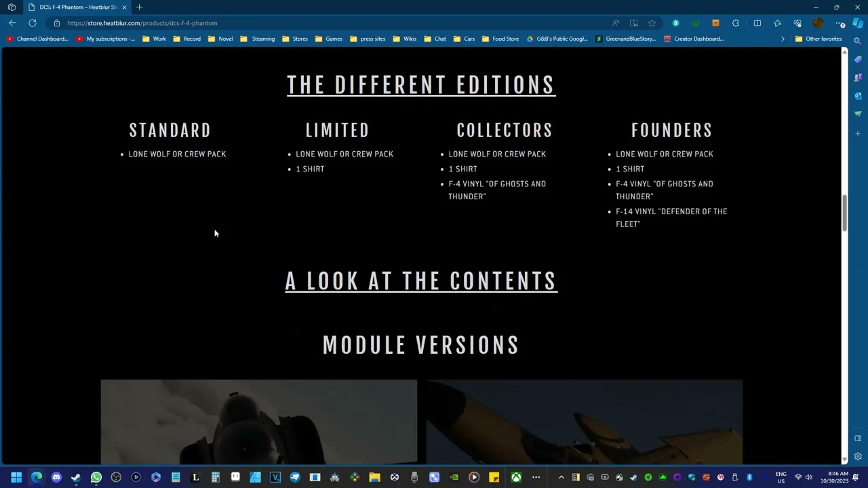Open browser Extensions puzzle icon
The width and height of the screenshot is (868, 488).
(736, 23)
